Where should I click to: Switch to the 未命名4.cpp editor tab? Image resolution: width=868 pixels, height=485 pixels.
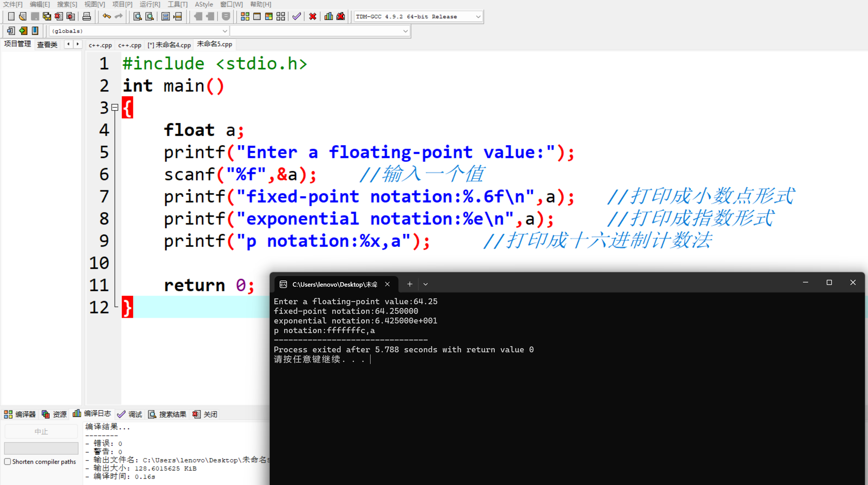tap(169, 45)
